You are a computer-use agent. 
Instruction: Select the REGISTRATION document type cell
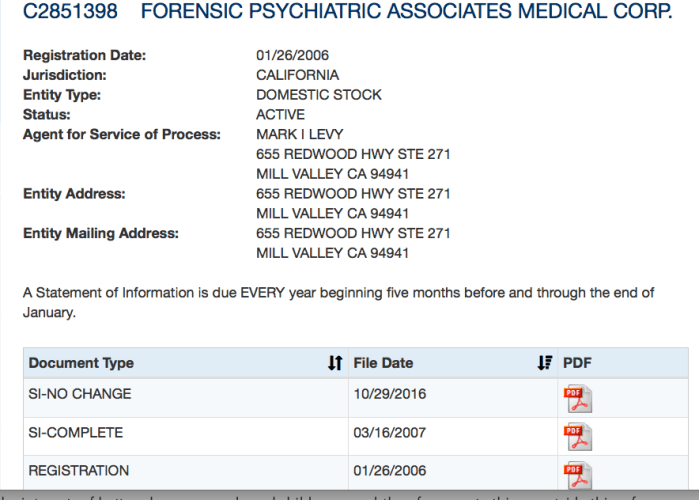[x=78, y=470]
